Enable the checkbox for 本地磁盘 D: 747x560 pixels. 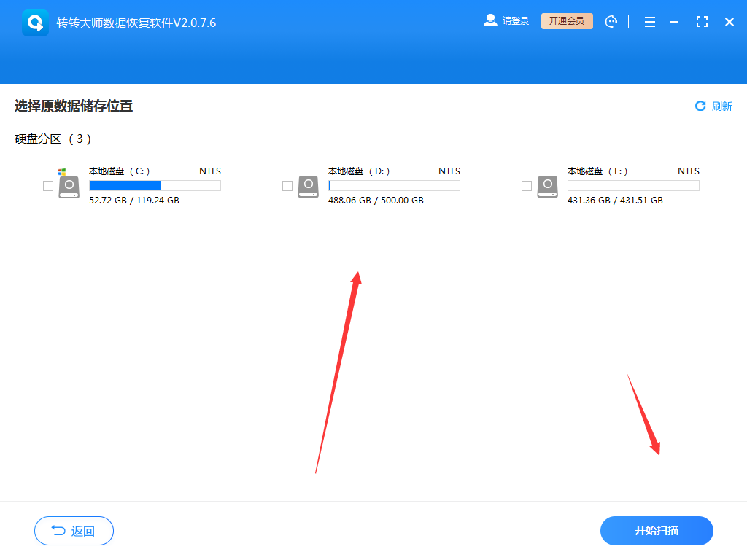coord(286,186)
